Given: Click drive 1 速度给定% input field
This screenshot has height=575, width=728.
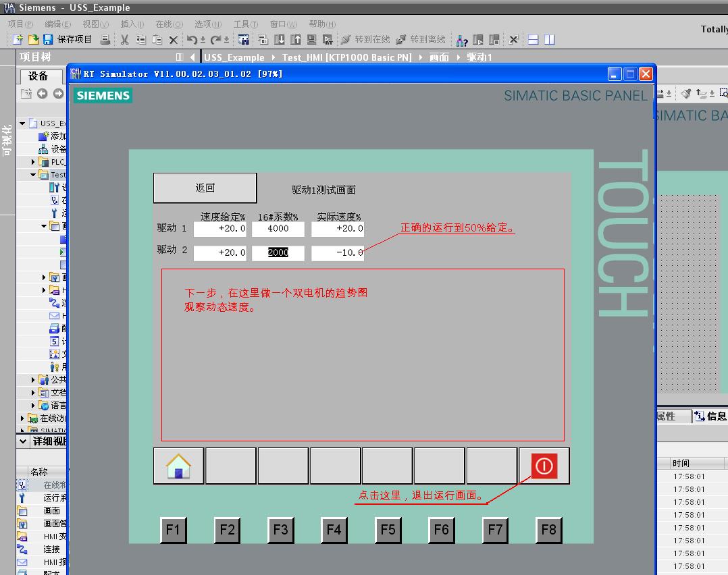Looking at the screenshot, I should [219, 229].
